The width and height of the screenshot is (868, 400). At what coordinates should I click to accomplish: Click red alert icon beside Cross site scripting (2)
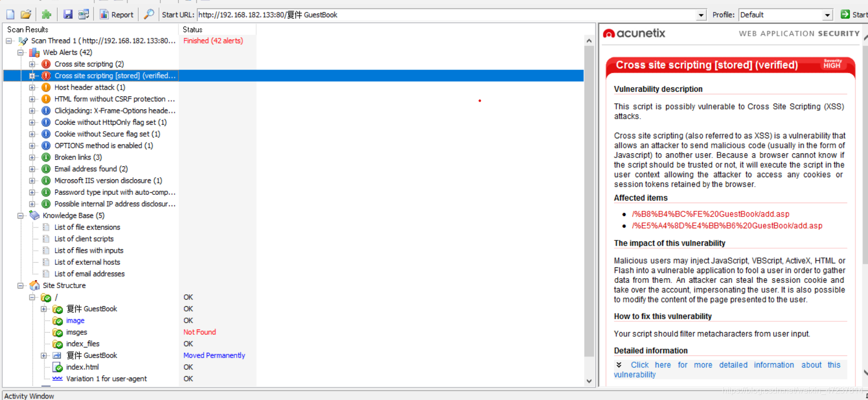pos(46,64)
